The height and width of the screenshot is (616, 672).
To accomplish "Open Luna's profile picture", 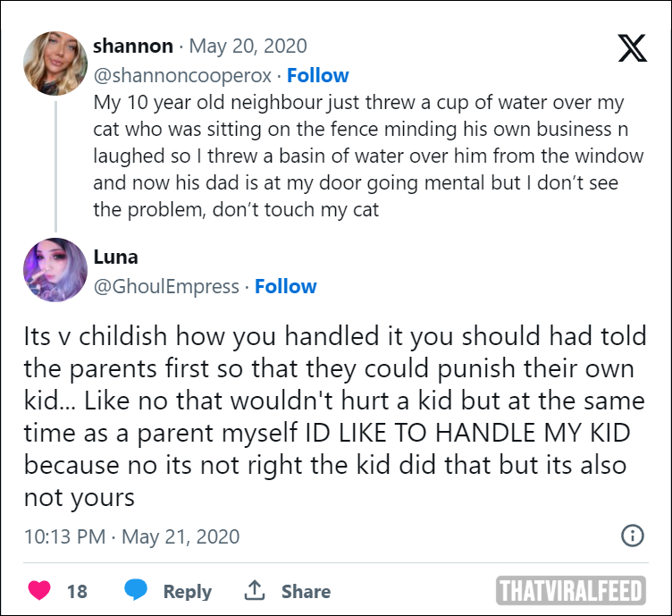I will (x=55, y=270).
